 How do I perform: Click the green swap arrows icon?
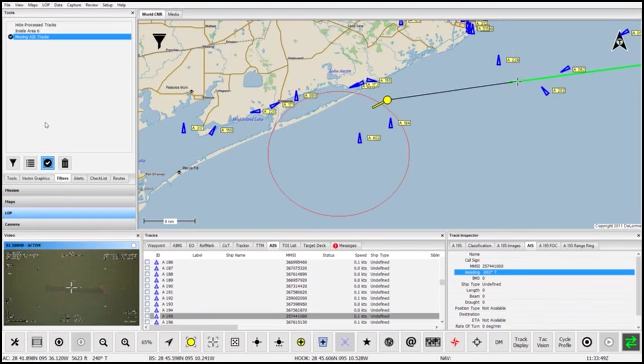pyautogui.click(x=630, y=342)
